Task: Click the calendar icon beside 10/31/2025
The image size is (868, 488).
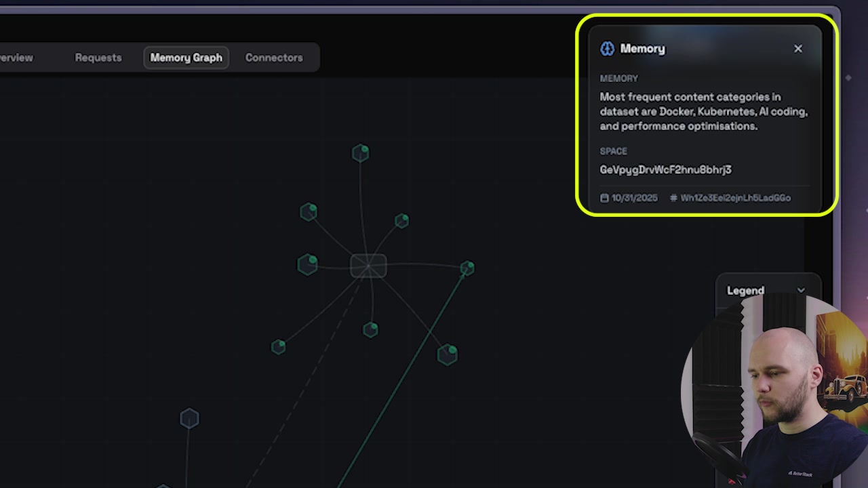Action: 604,198
